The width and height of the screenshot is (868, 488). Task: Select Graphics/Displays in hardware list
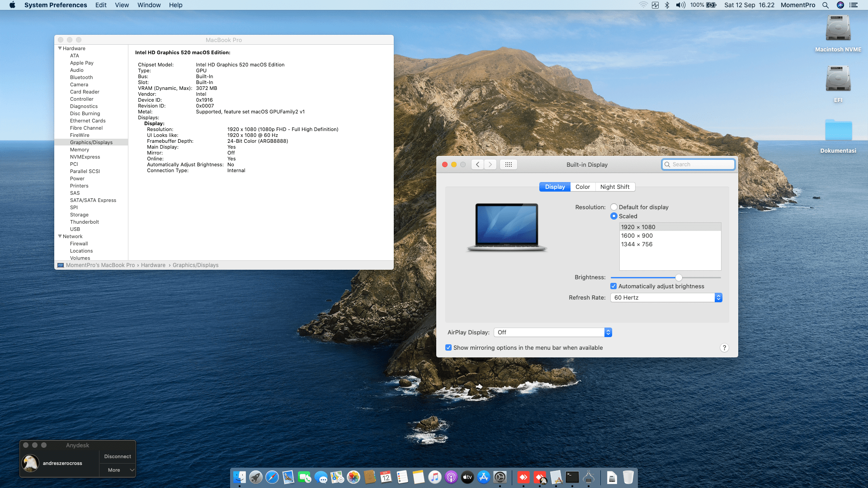click(91, 142)
